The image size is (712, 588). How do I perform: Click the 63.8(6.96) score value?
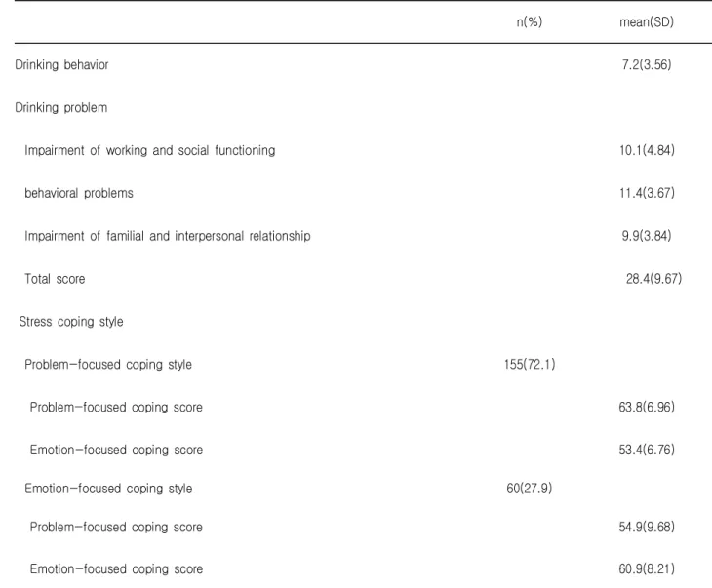coord(647,408)
